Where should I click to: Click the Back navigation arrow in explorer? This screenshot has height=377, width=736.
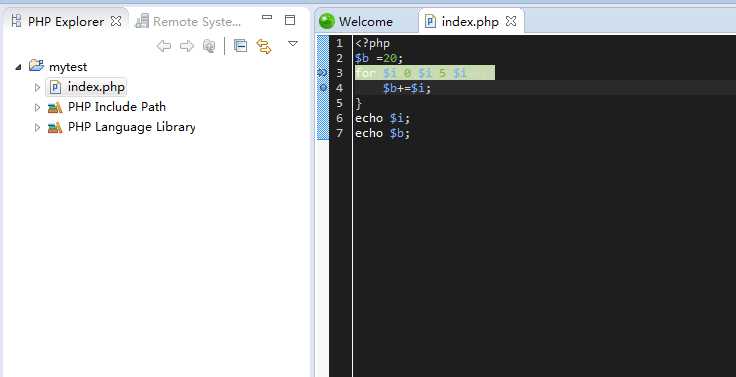[x=163, y=46]
